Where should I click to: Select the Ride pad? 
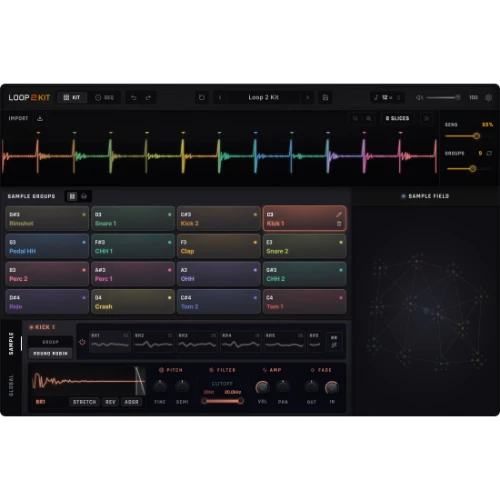(47, 302)
